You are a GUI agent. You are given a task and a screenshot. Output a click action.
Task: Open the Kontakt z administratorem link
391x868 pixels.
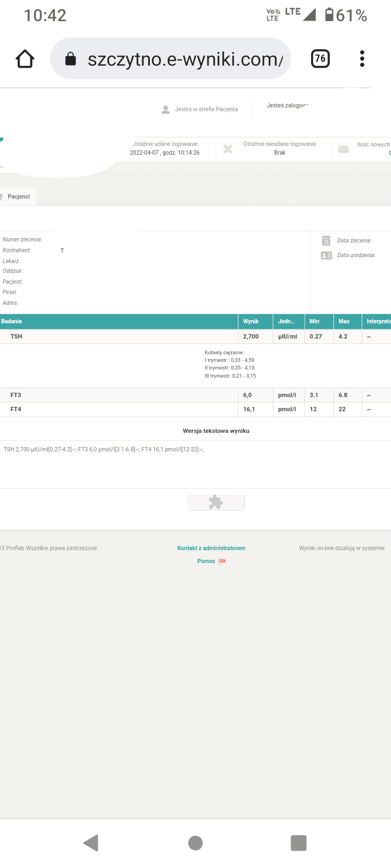pyautogui.click(x=211, y=548)
